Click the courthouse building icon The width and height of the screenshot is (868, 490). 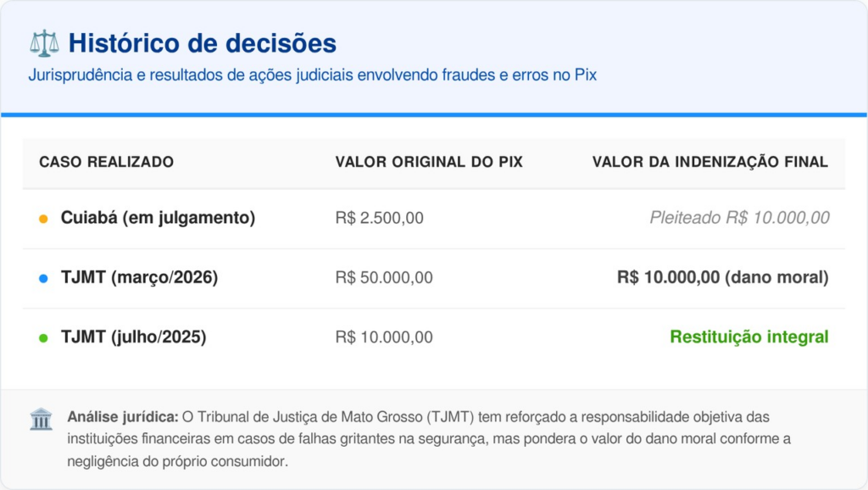[41, 419]
